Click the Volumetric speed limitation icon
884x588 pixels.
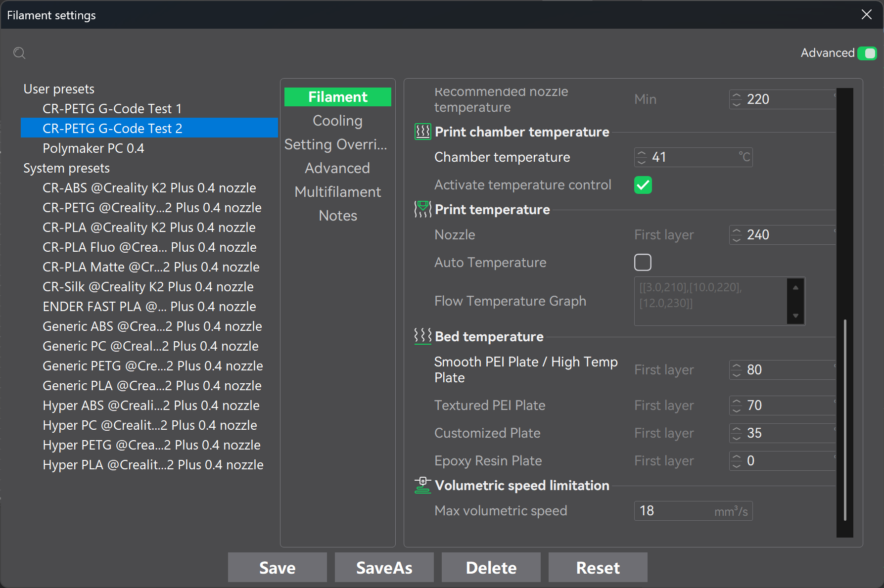(423, 486)
